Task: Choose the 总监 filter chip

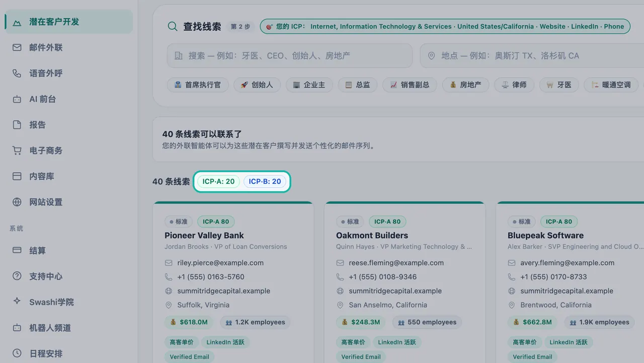Action: point(357,85)
